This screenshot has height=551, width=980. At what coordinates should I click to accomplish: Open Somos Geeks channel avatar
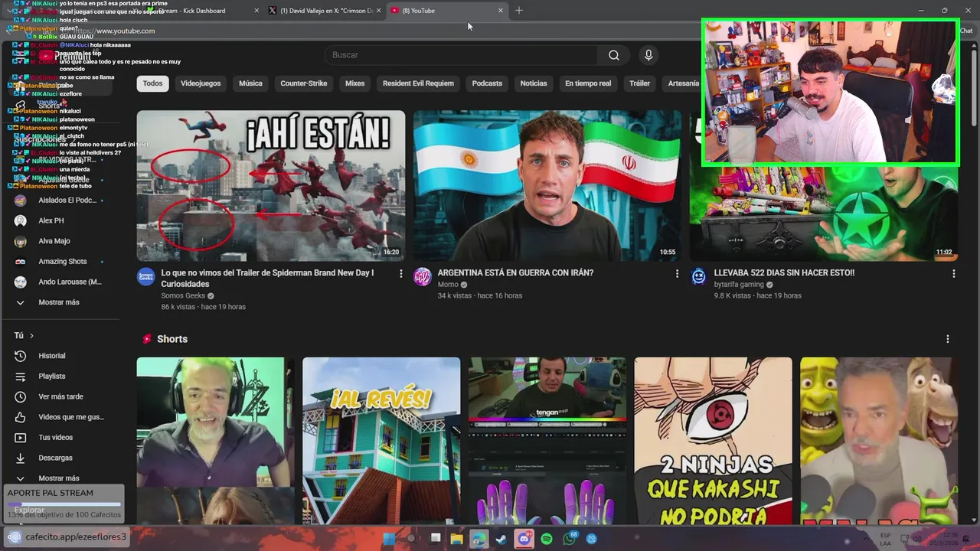pyautogui.click(x=145, y=277)
